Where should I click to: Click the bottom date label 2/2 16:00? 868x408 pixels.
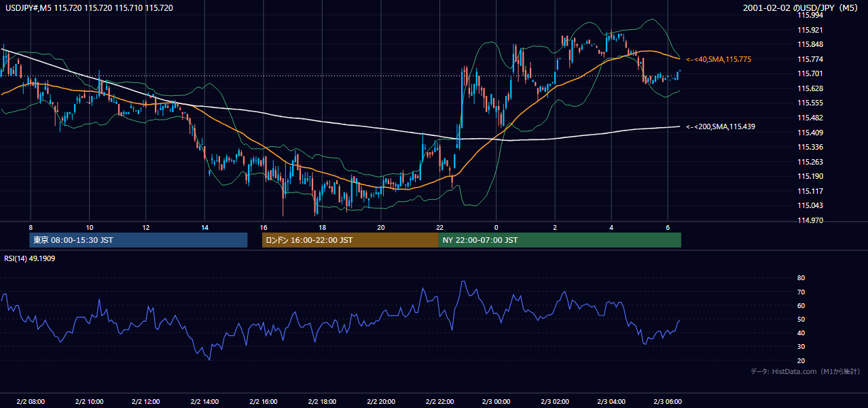click(x=264, y=402)
